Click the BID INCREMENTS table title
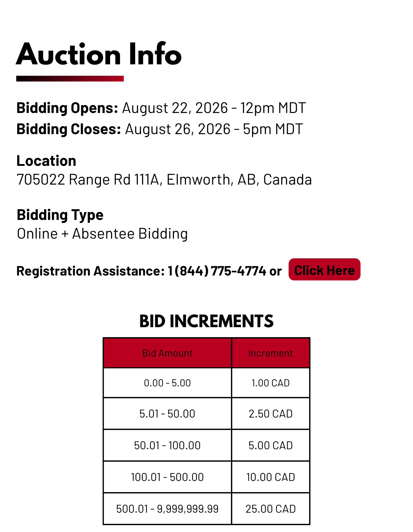413x532 pixels. (207, 321)
